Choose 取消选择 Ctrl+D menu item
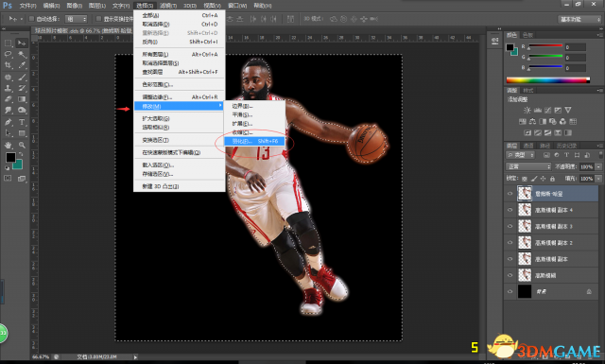Viewport: 605px width, 364px height. (180, 24)
